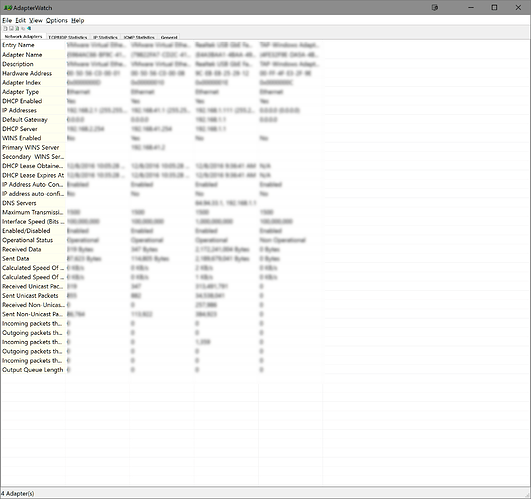This screenshot has height=499, width=531.
Task: Click the blue icon at the toolbar's end
Action: pos(29,28)
